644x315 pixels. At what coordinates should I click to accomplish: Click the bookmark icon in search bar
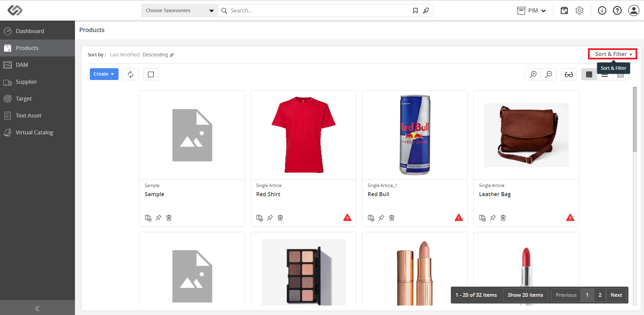click(415, 10)
